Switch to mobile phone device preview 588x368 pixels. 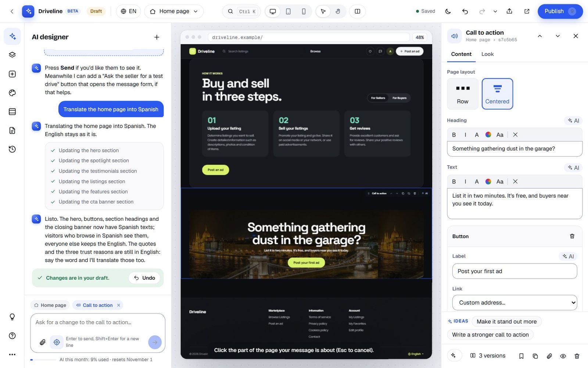[x=304, y=11]
